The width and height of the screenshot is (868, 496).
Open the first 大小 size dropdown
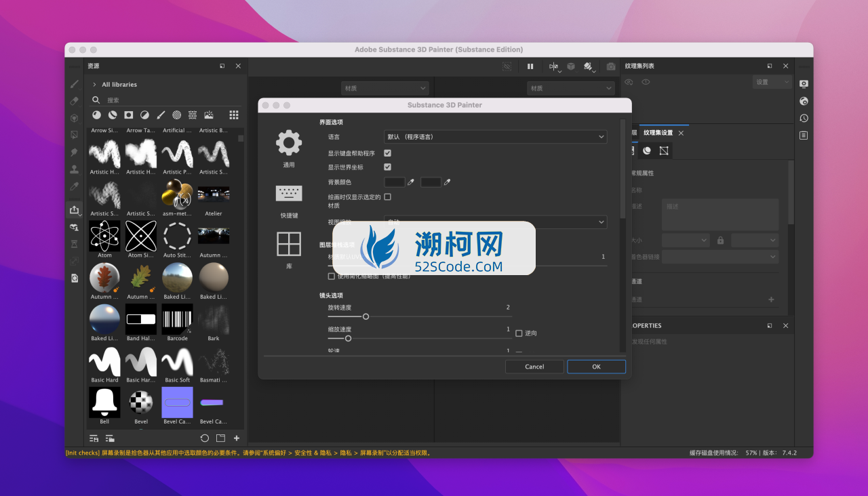click(x=686, y=240)
